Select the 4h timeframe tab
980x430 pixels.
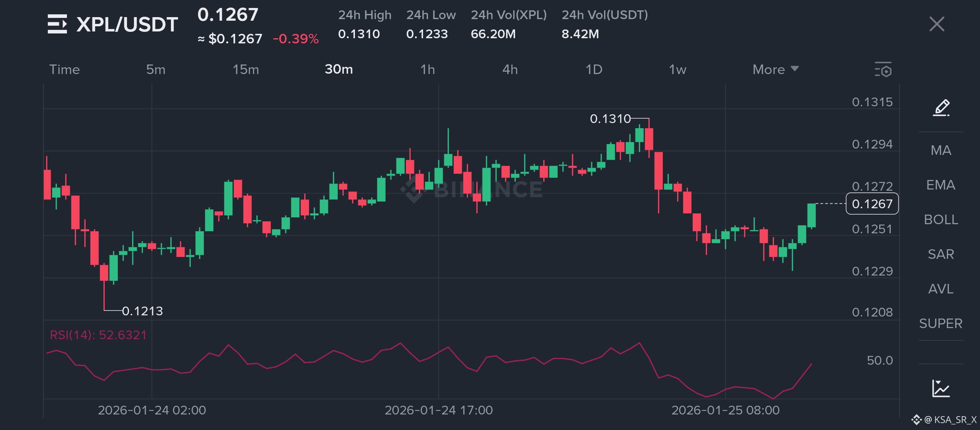click(x=510, y=70)
